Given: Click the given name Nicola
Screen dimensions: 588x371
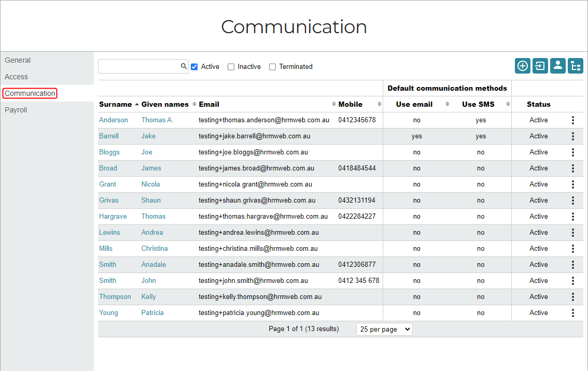Looking at the screenshot, I should (x=150, y=184).
